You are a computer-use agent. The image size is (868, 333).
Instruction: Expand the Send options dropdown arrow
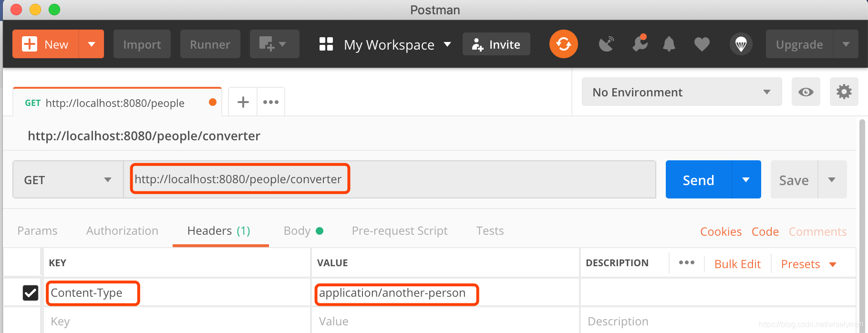(746, 180)
